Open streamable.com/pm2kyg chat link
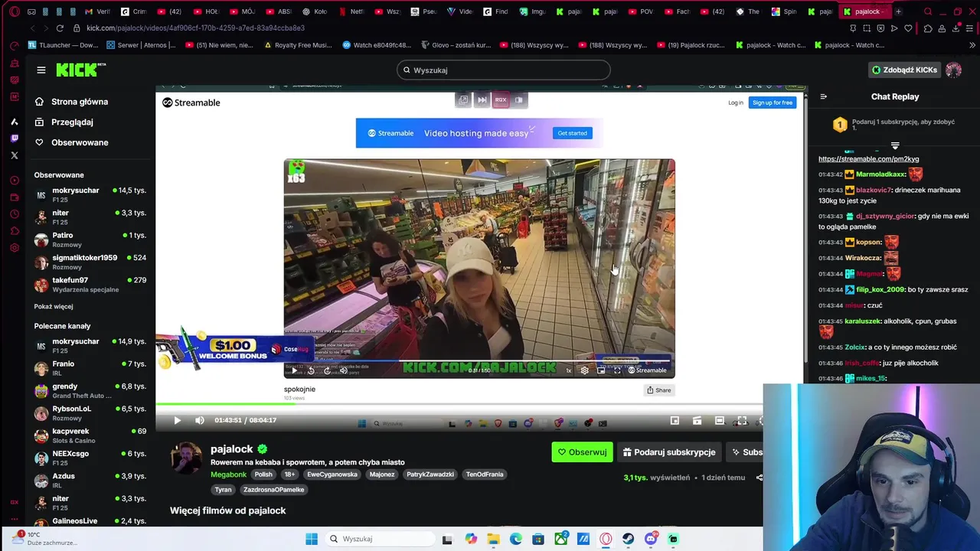The height and width of the screenshot is (551, 980). click(868, 159)
